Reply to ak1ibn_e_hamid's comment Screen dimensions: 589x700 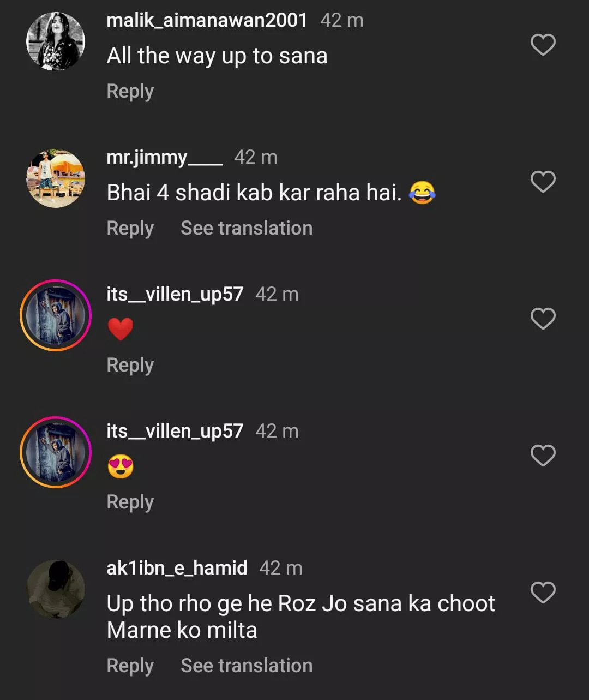(130, 666)
